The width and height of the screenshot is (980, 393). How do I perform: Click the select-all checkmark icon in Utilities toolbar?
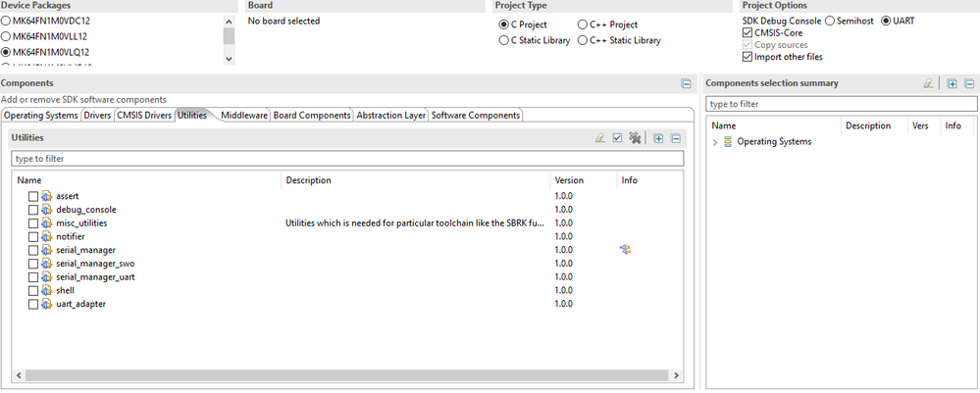(617, 138)
